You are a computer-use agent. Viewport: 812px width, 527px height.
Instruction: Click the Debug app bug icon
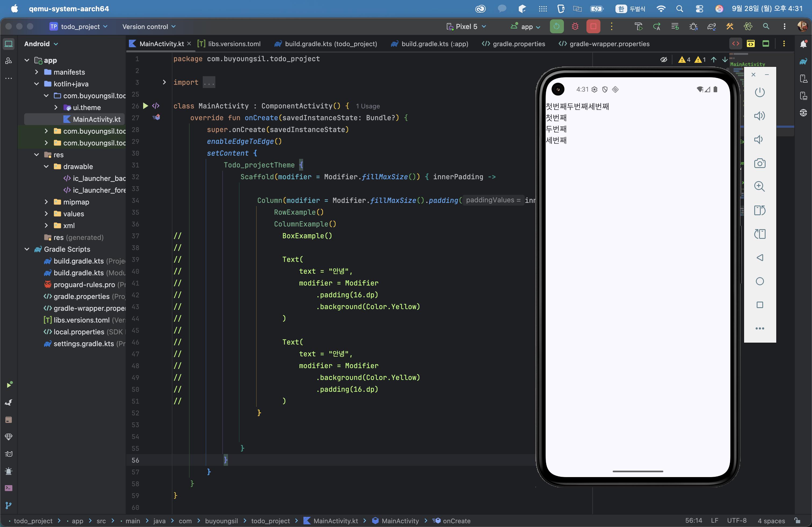click(x=575, y=27)
